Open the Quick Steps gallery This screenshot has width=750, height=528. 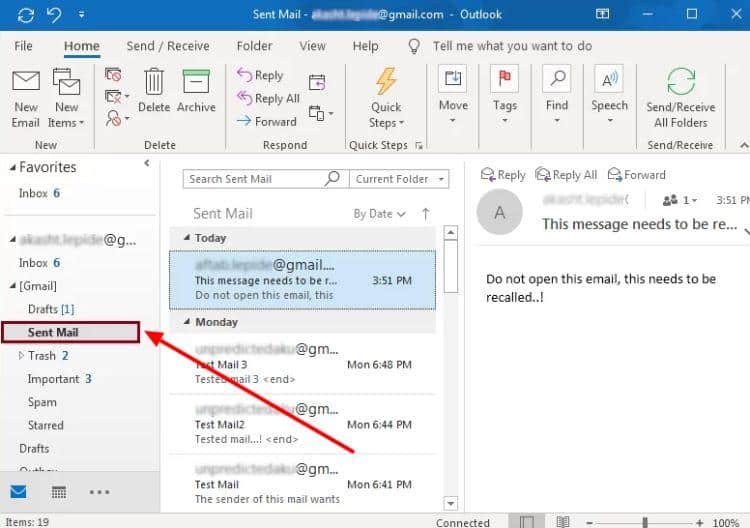pyautogui.click(x=386, y=99)
